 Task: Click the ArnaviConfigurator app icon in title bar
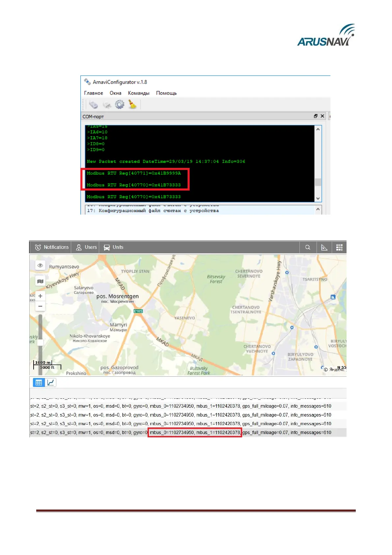point(87,82)
